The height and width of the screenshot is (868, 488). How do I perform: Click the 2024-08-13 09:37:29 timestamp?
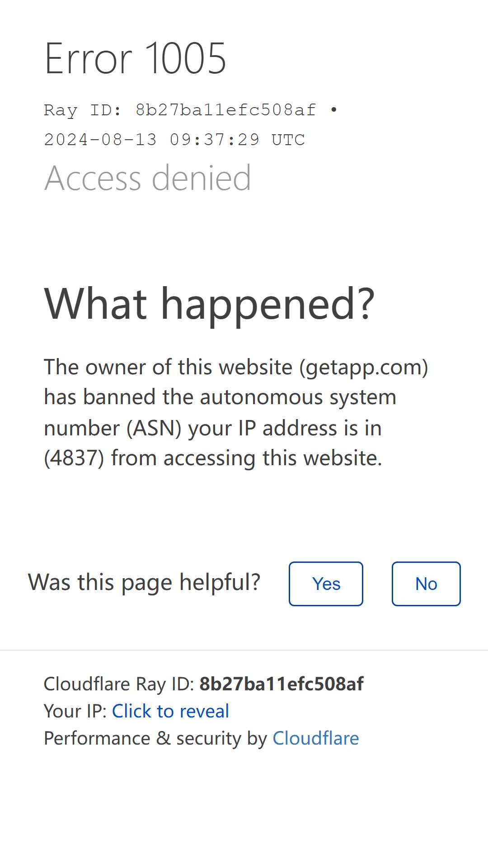152,140
